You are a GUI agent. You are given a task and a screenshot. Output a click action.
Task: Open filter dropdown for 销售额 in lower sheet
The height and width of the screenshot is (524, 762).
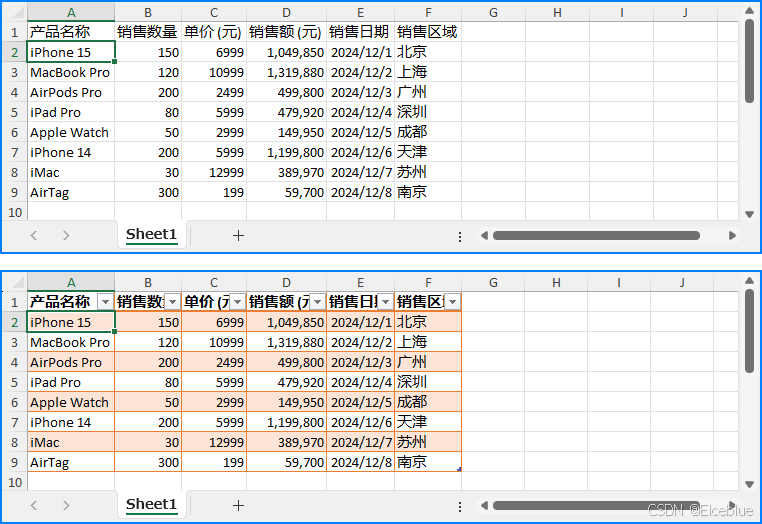tap(317, 302)
